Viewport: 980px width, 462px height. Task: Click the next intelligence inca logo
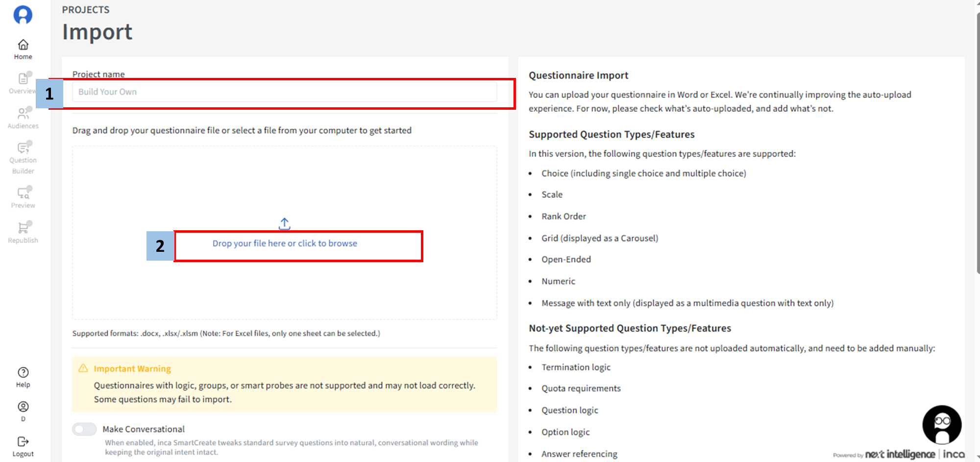pyautogui.click(x=914, y=454)
